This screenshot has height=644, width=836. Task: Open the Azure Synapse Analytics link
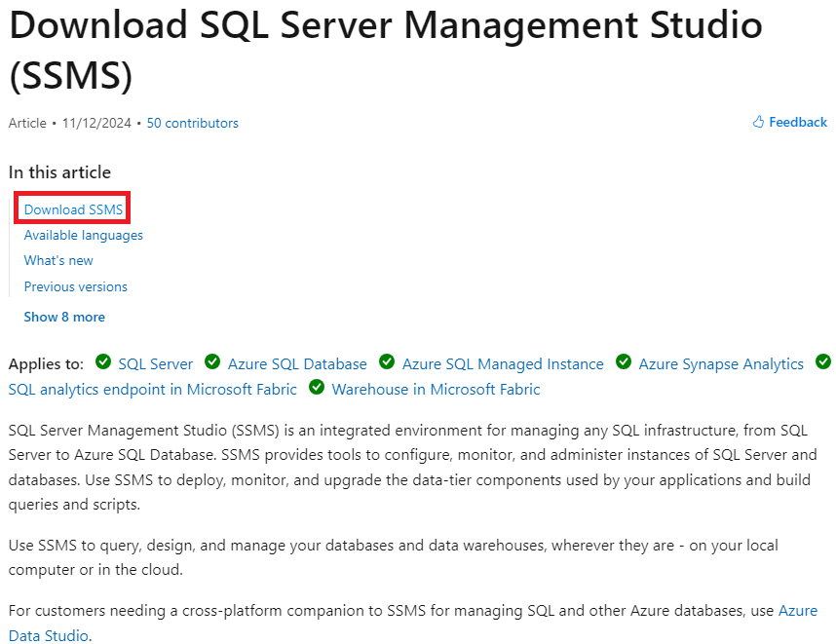(721, 362)
